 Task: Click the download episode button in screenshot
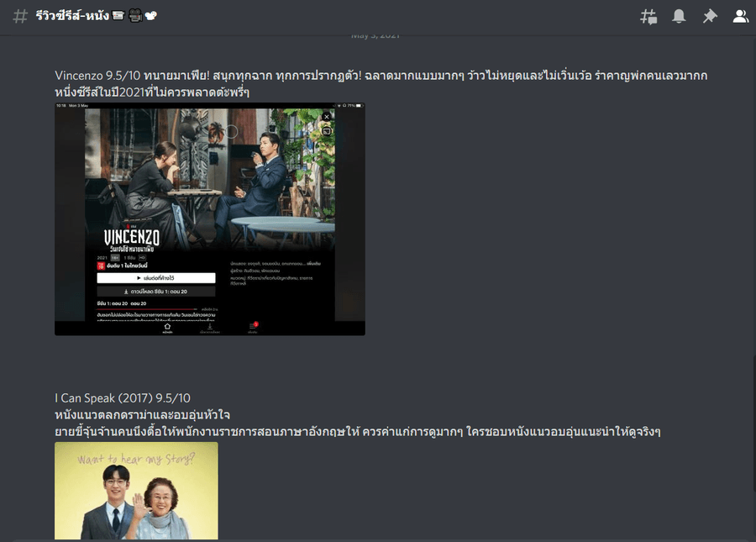point(156,292)
